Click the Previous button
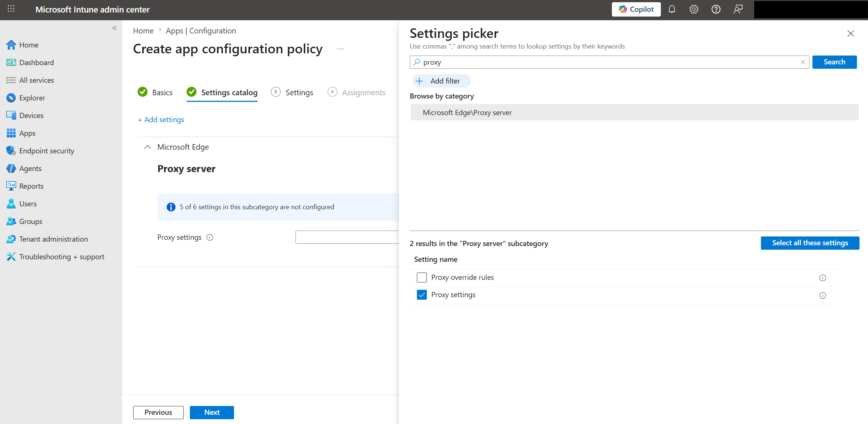The height and width of the screenshot is (424, 868). point(158,413)
